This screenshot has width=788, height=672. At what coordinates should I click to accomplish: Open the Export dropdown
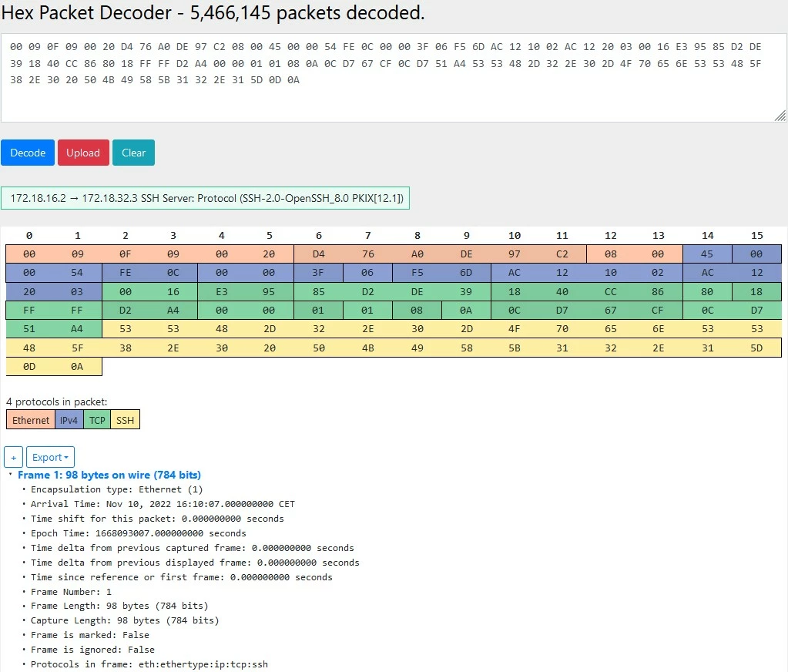point(50,458)
